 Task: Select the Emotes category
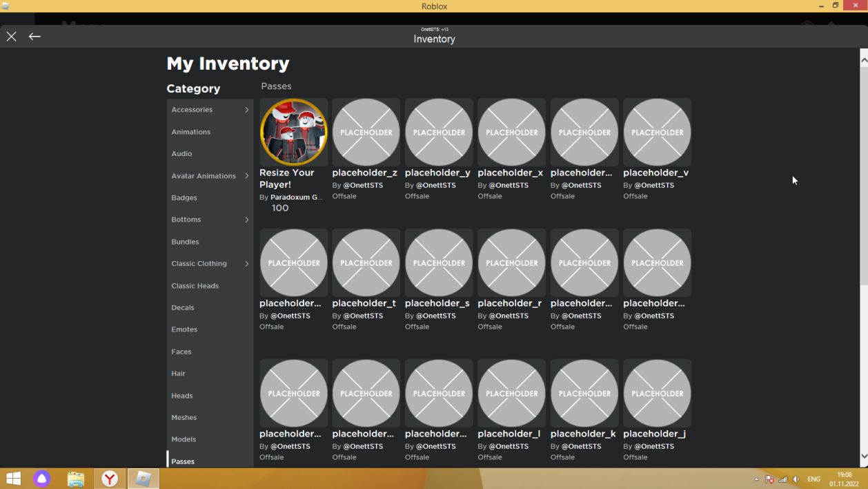pyautogui.click(x=210, y=329)
